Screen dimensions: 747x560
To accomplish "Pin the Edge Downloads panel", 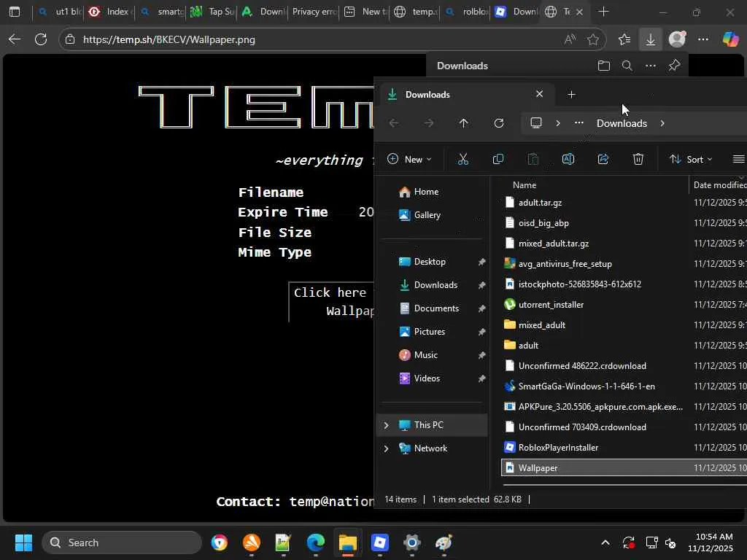I will 674,66.
